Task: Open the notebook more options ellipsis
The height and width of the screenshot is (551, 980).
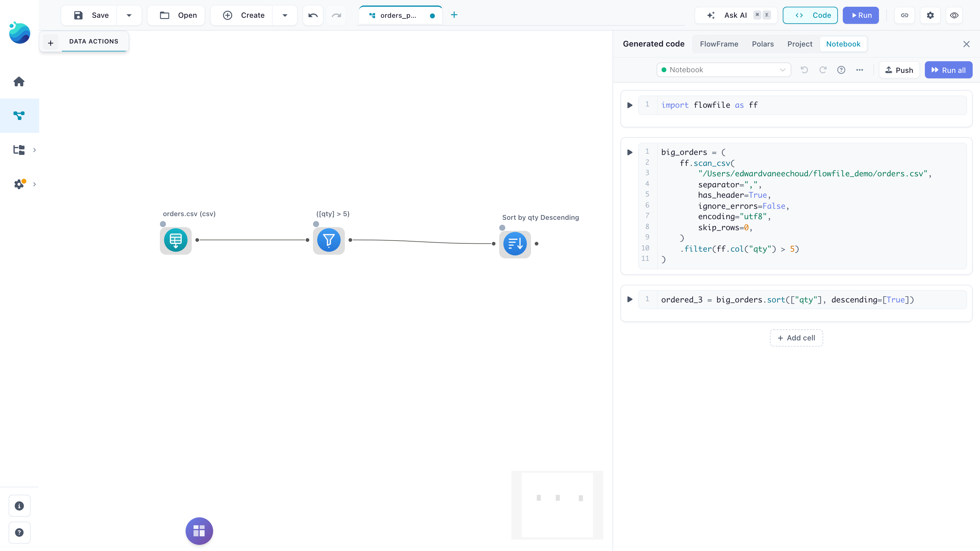Action: pos(859,70)
